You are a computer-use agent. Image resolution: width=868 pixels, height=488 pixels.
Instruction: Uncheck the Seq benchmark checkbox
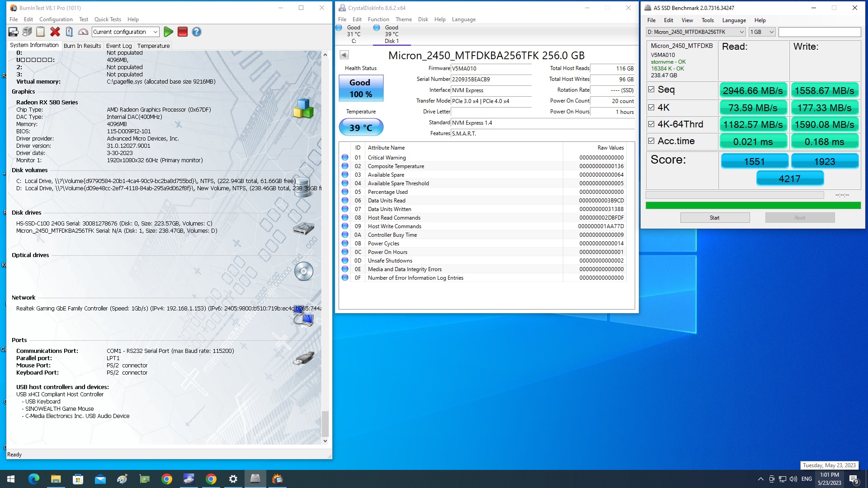pos(651,89)
